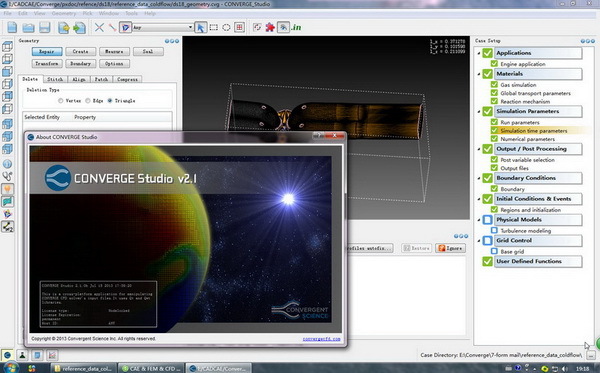Select the triangle pick toolbar icon
Image resolution: width=600 pixels, height=373 pixels.
tap(125, 27)
